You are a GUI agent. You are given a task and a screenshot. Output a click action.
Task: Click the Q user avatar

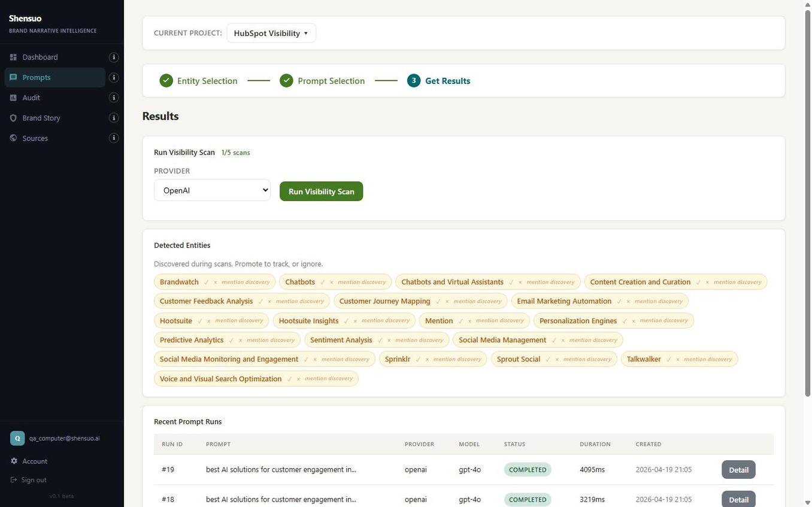pos(17,438)
